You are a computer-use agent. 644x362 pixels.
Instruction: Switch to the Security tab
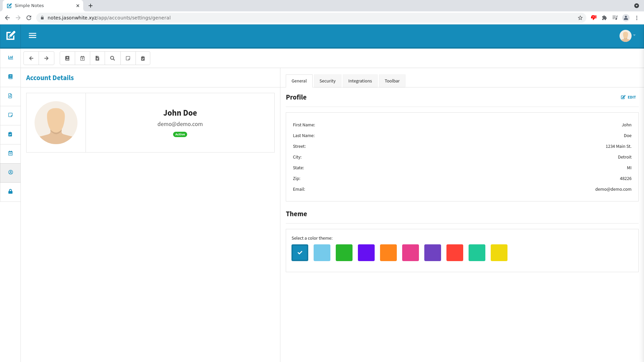pos(327,81)
